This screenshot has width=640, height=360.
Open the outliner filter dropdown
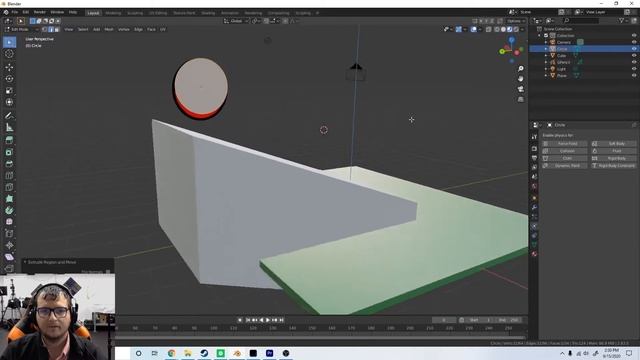pos(624,20)
